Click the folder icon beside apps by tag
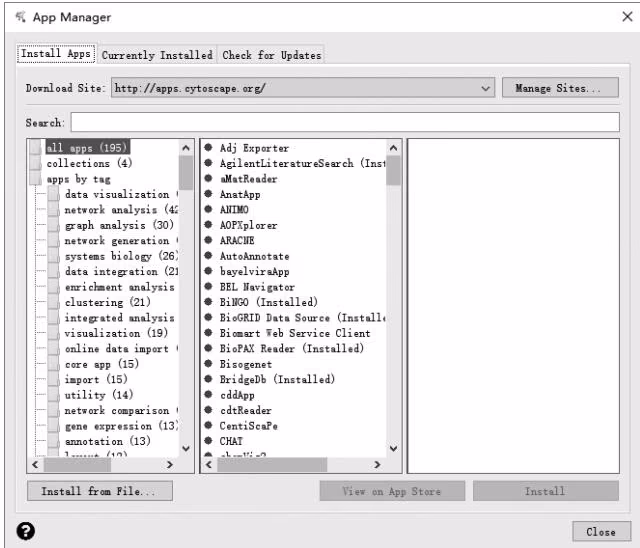The width and height of the screenshot is (640, 548). point(36,179)
